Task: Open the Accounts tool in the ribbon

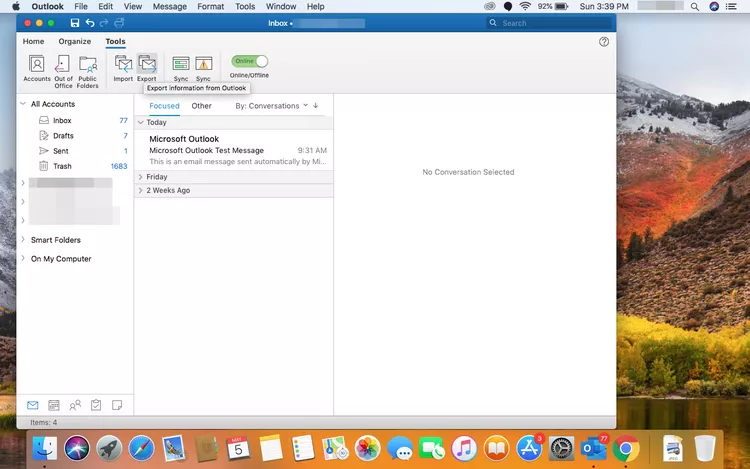Action: [x=37, y=68]
